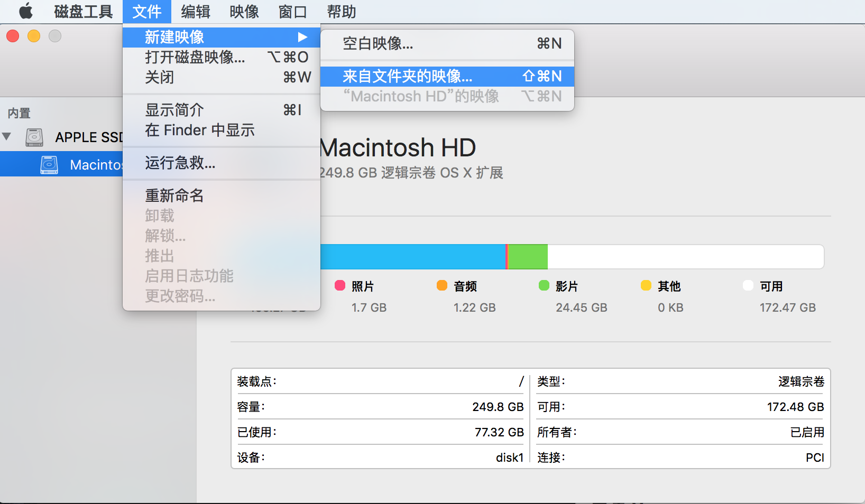Viewport: 865px width, 504px height.
Task: Choose 运行急救… menu item
Action: [222, 163]
